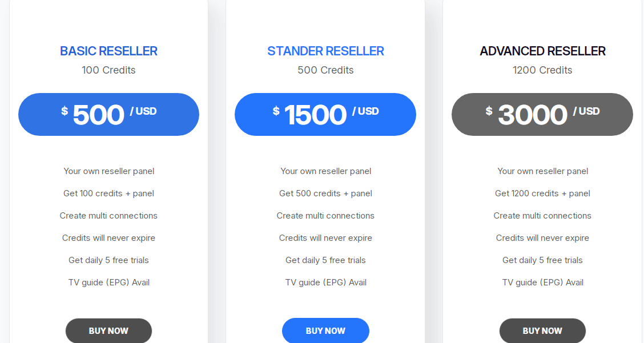Click the BUY NOW button under Advanced Reseller
The width and height of the screenshot is (644, 343).
coord(542,330)
